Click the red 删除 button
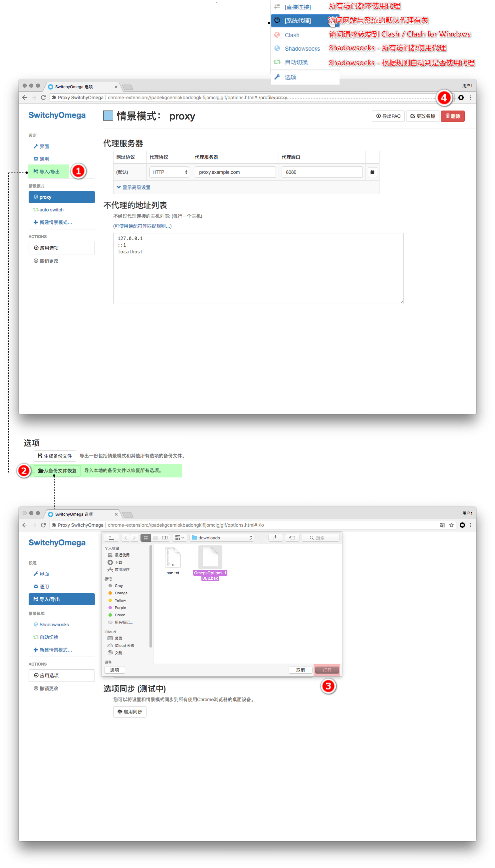The image size is (495, 868). tap(452, 116)
